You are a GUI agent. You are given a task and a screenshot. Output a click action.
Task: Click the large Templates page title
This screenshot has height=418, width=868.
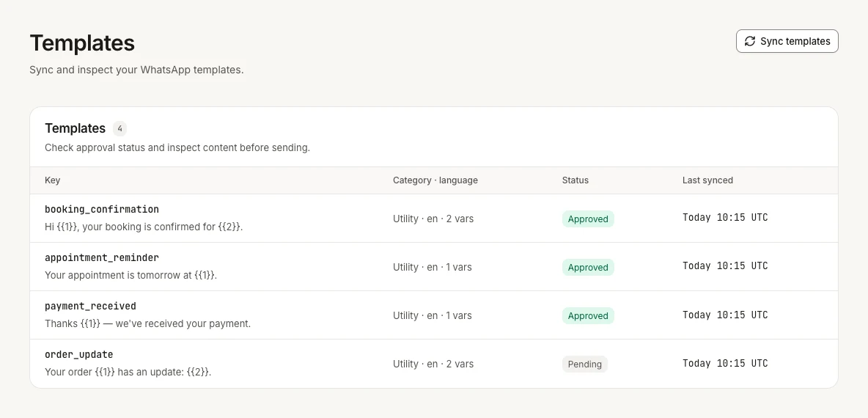point(82,43)
